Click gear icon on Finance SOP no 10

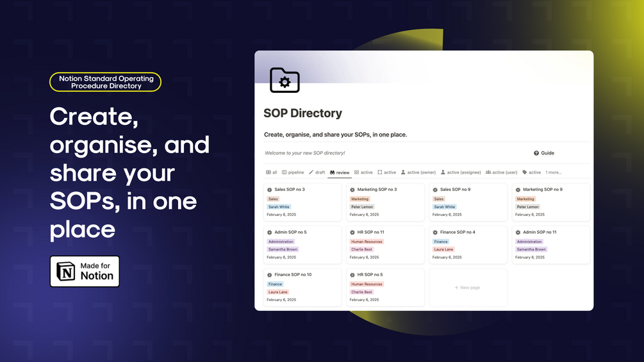point(269,275)
